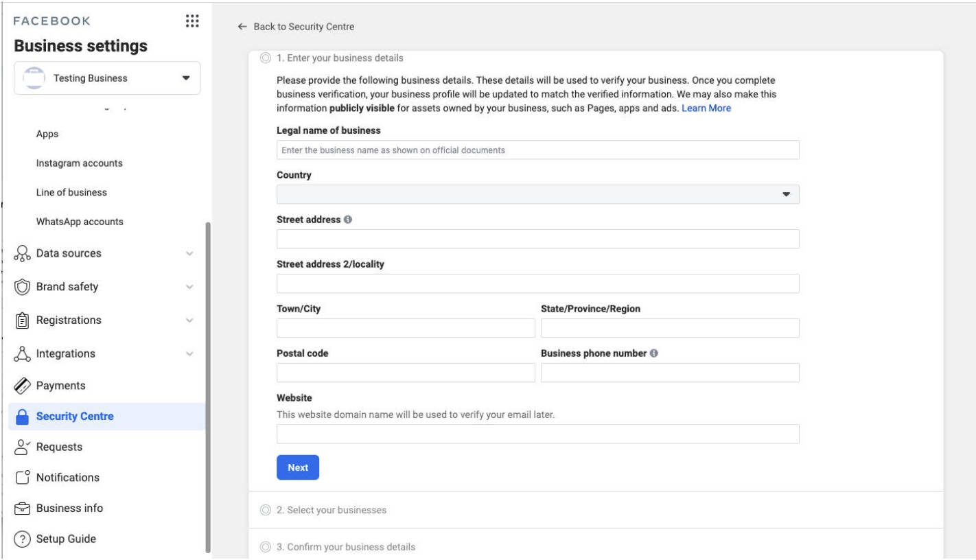Image resolution: width=976 pixels, height=560 pixels.
Task: Open Instagram accounts in sidebar
Action: (x=80, y=163)
